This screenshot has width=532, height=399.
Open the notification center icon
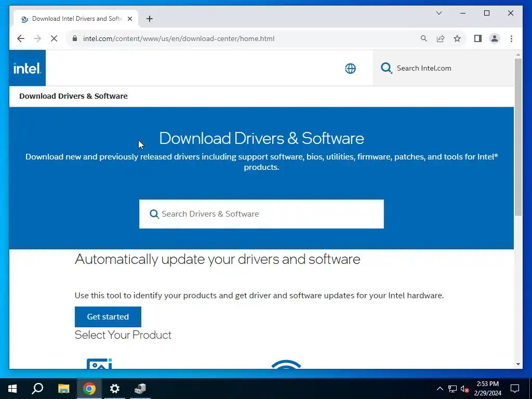[x=515, y=389]
